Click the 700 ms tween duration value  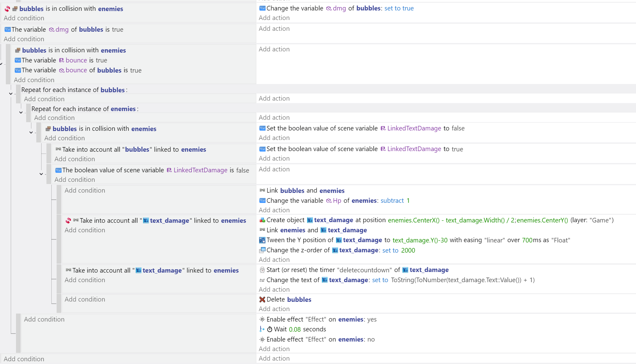pos(527,240)
